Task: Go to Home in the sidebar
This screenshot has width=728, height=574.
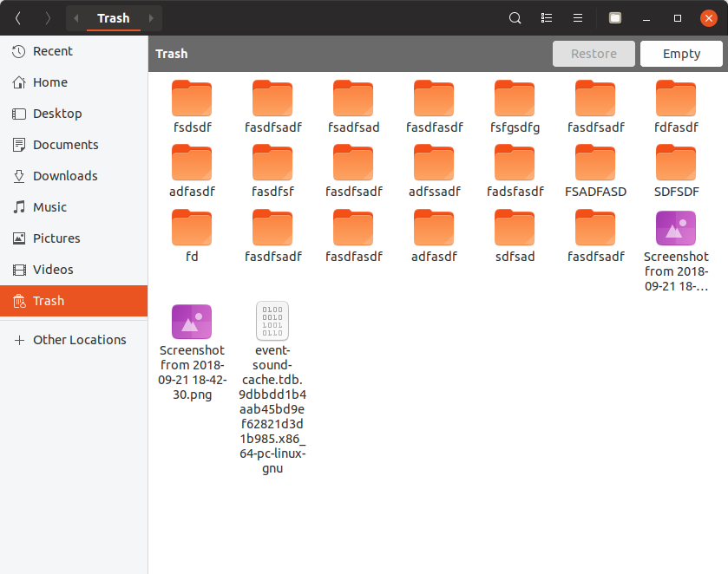Action: pyautogui.click(x=74, y=82)
